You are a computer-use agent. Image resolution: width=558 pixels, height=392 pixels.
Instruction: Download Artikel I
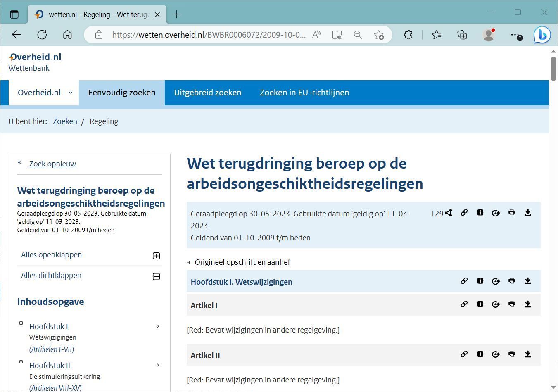point(528,304)
